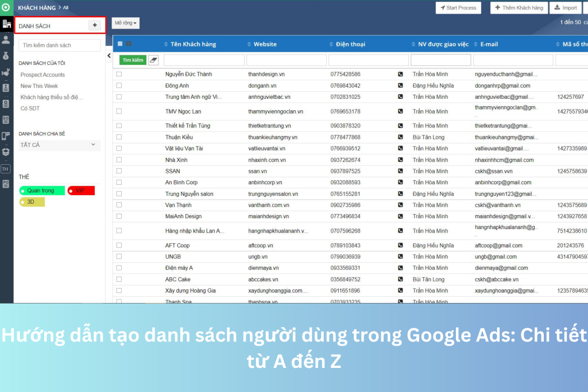Image resolution: width=588 pixels, height=392 pixels.
Task: Open the SMS phone message icon
Action: 6,135
